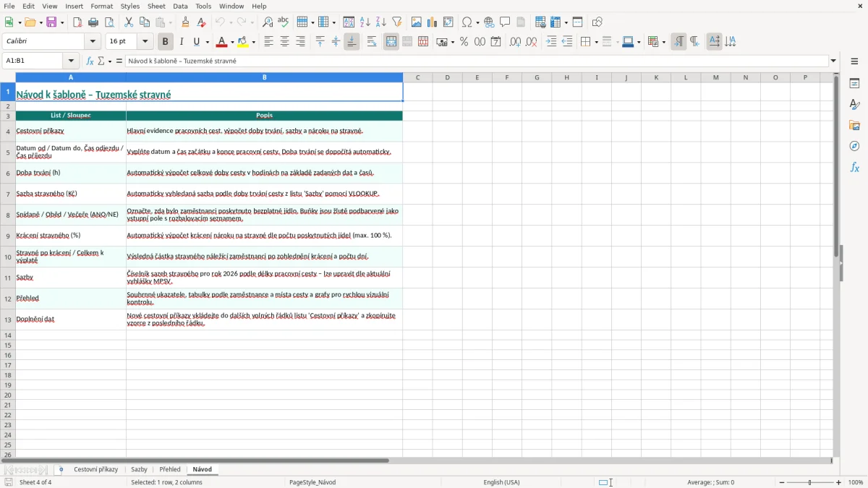This screenshot has width=868, height=488.
Task: Toggle Wrap Text
Action: [372, 42]
